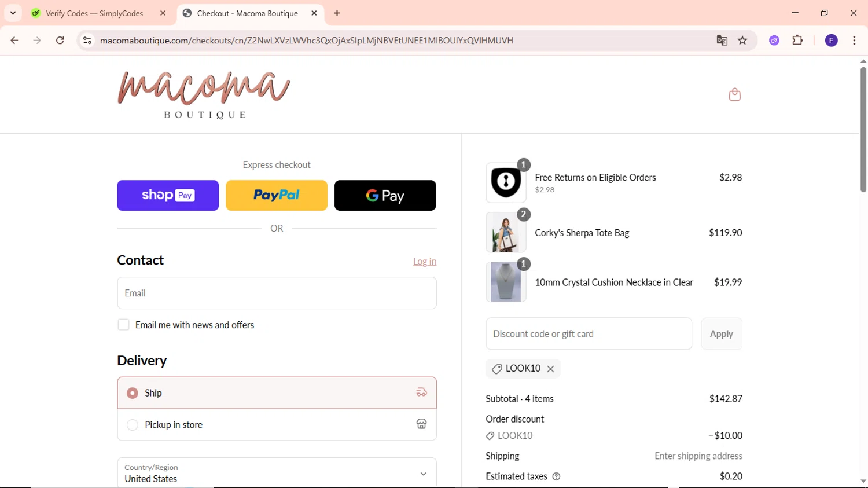Click the Enter shipping address text
Viewport: 868px width, 488px height.
[x=698, y=456]
